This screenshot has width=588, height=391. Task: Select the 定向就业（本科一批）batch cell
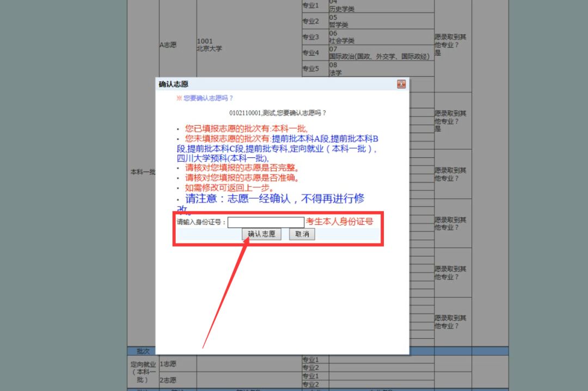[143, 372]
